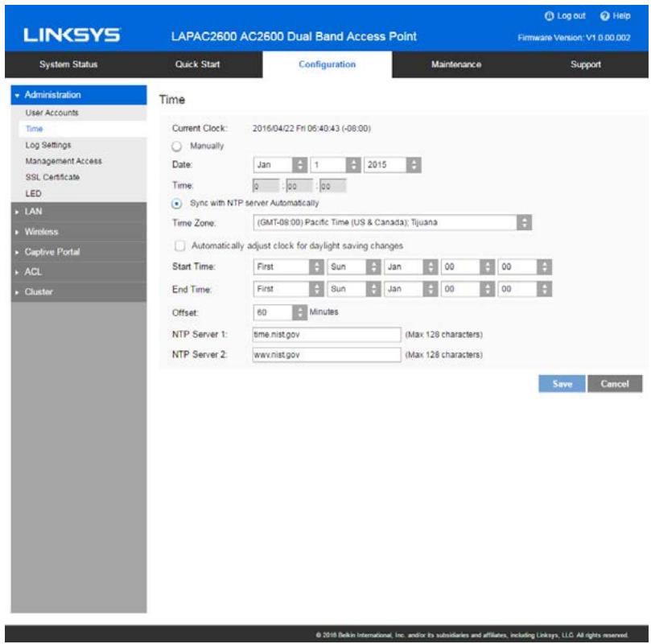Switch to the System Status tab
Image resolution: width=651 pixels, height=644 pixels.
[x=68, y=64]
